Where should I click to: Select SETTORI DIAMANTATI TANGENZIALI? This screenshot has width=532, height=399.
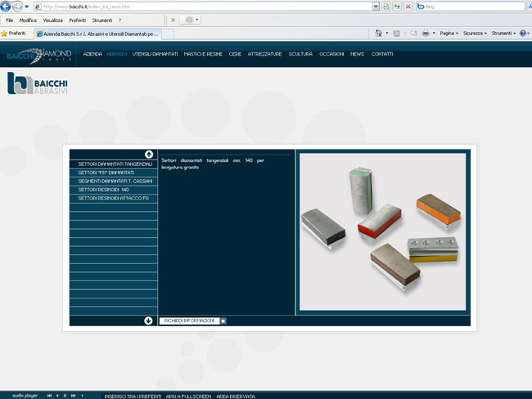pos(114,164)
